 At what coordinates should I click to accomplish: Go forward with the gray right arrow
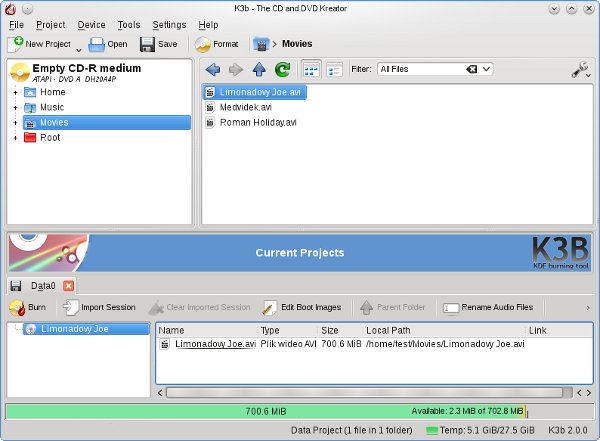pyautogui.click(x=236, y=70)
